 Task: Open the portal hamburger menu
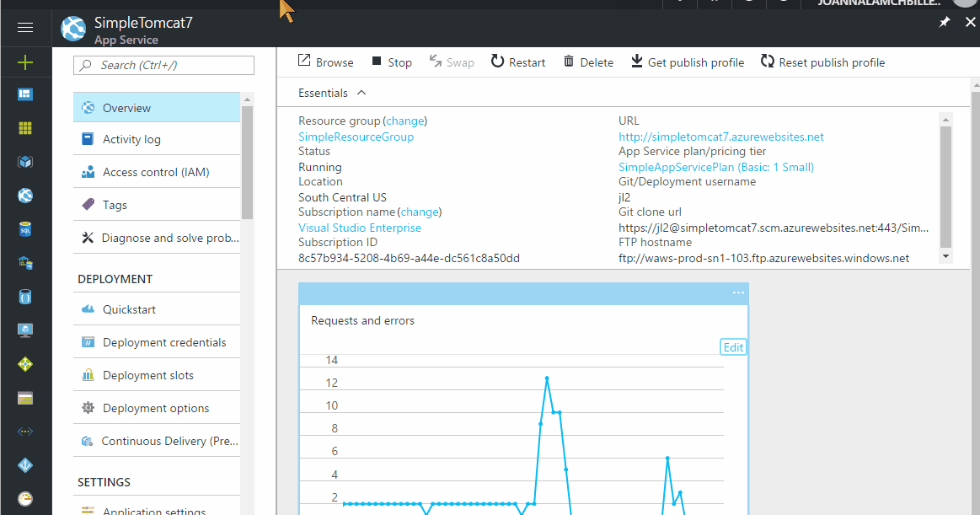click(x=25, y=26)
